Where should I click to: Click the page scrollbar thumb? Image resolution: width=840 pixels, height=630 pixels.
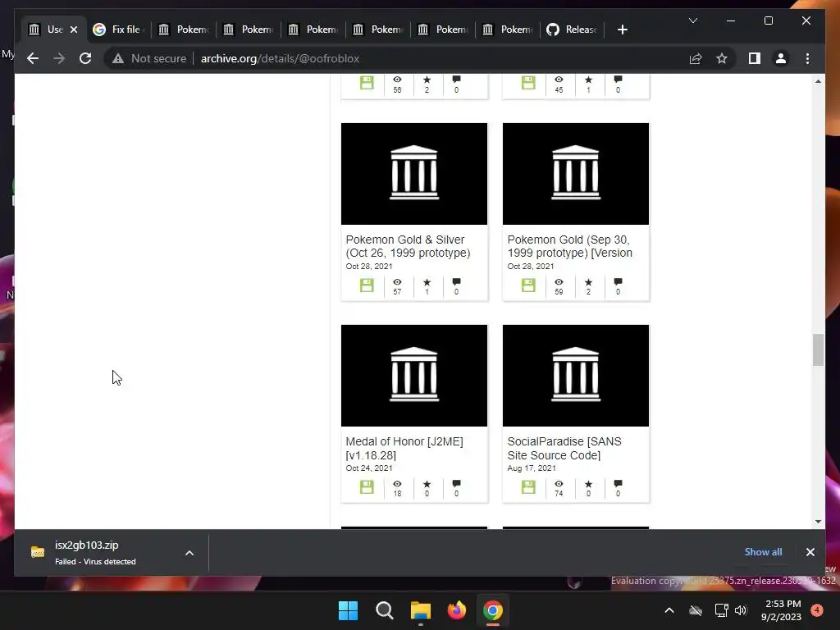click(x=818, y=349)
